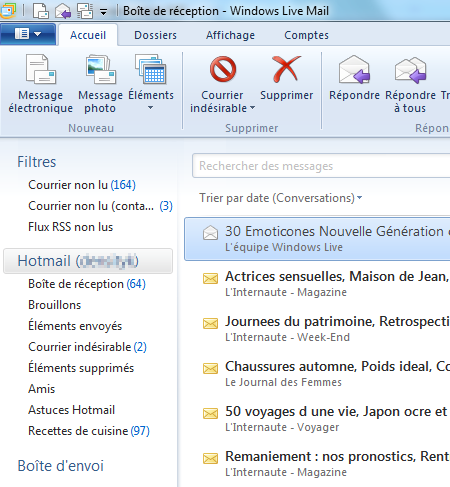Click the Répondre à tous icon
The height and width of the screenshot is (487, 450).
click(x=410, y=70)
